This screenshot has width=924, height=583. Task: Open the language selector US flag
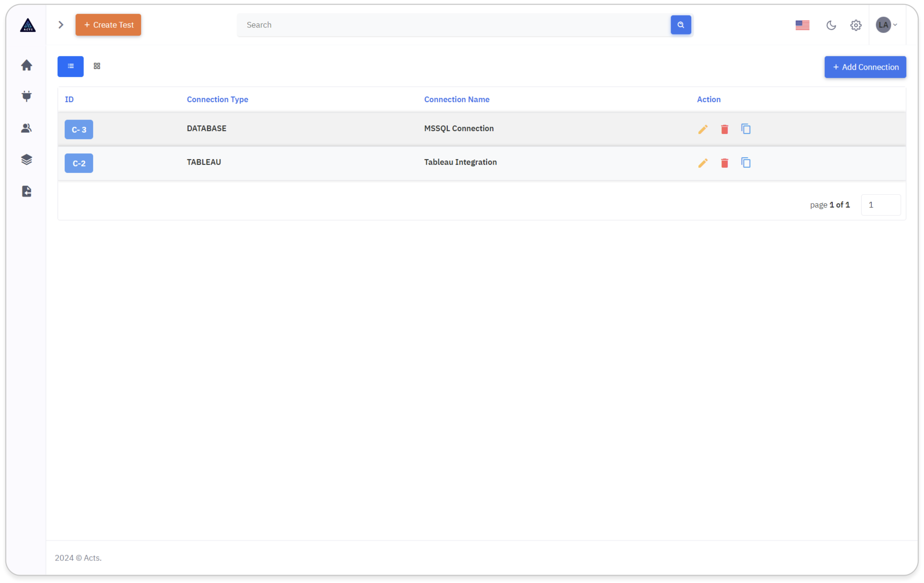(x=802, y=25)
